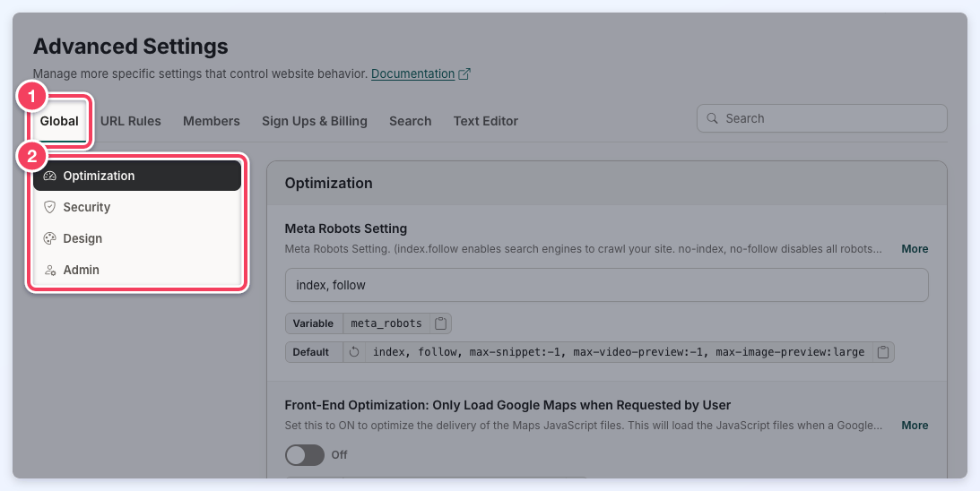The width and height of the screenshot is (980, 491).
Task: Select the Global tab
Action: click(59, 121)
